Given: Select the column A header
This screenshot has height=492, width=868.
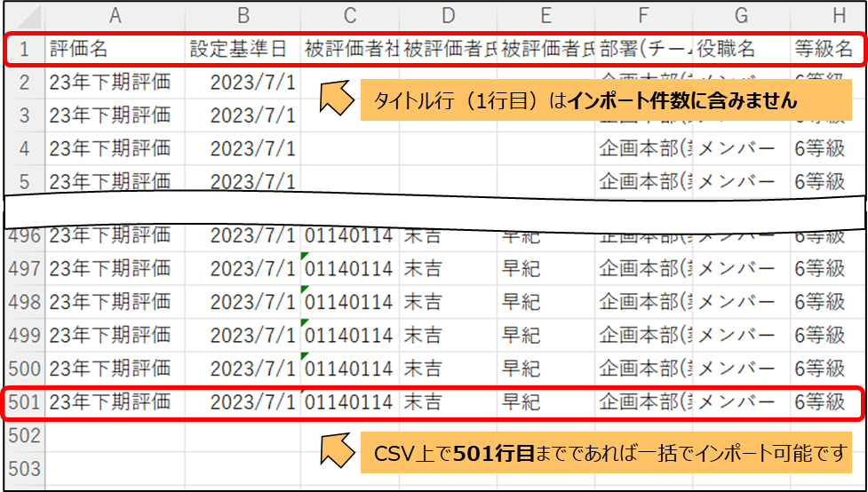Looking at the screenshot, I should click(x=115, y=15).
